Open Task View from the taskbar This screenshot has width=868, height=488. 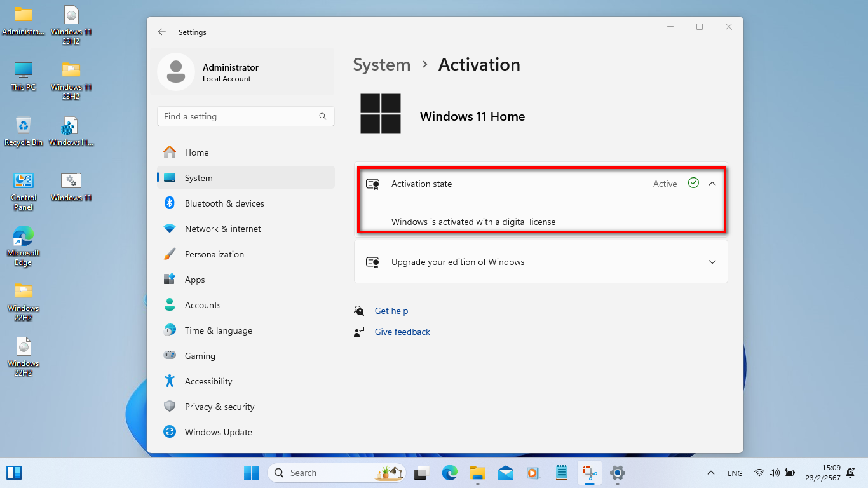tap(420, 473)
